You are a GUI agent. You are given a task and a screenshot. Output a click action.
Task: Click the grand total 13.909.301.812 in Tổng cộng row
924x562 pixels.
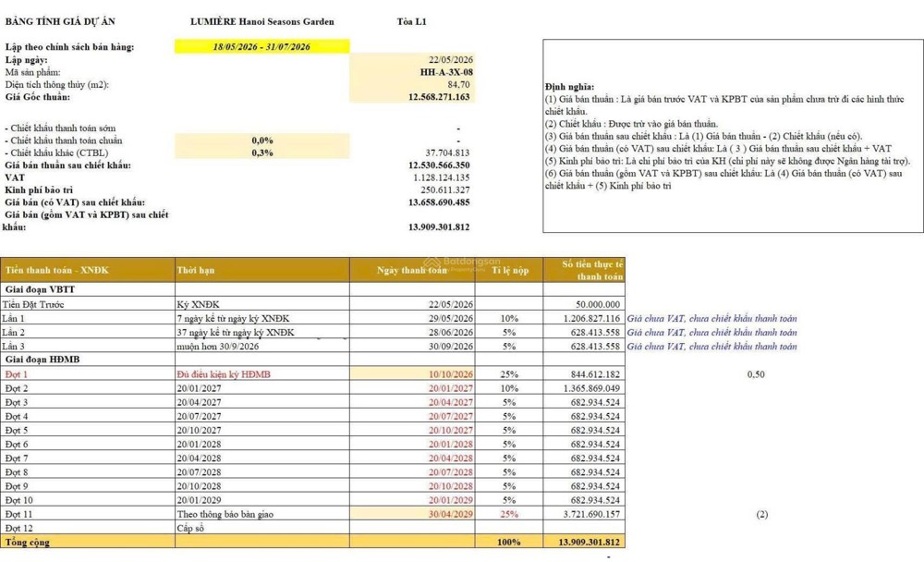[590, 542]
